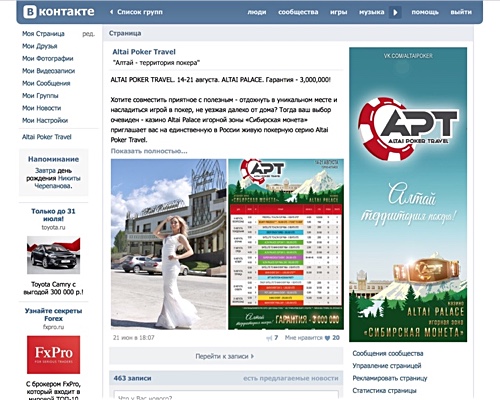Open the APT tournament schedule image
This screenshot has width=500, height=400.
point(286,244)
